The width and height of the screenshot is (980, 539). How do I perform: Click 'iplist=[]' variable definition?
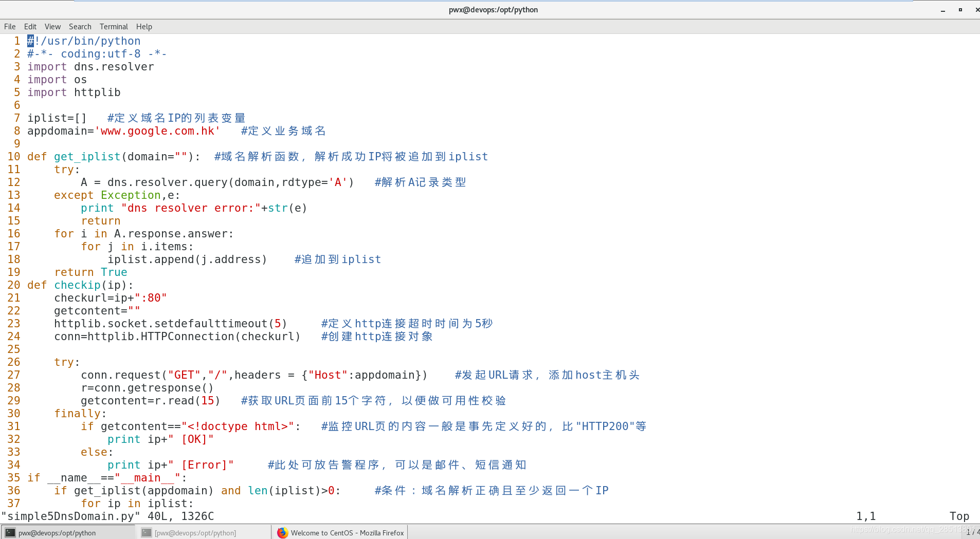click(x=57, y=118)
